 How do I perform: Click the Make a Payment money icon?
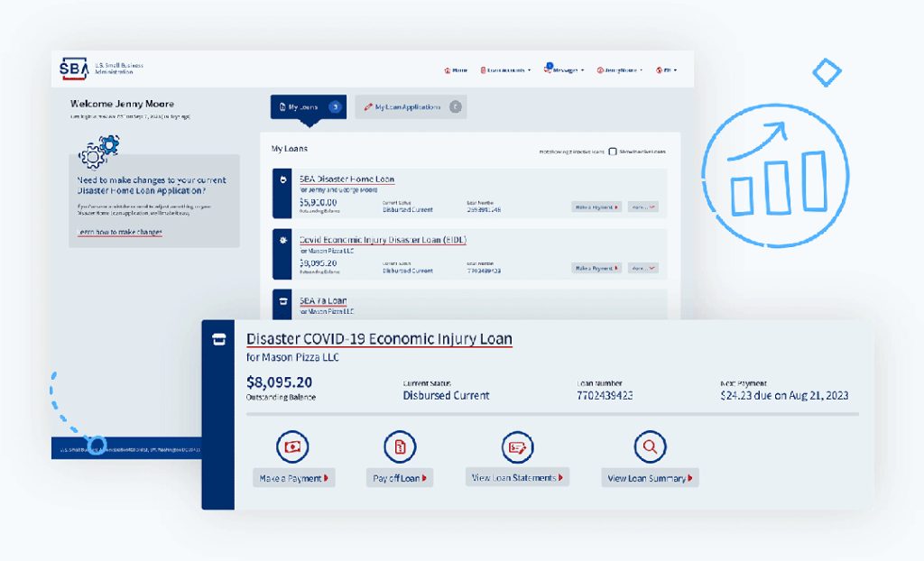[293, 446]
